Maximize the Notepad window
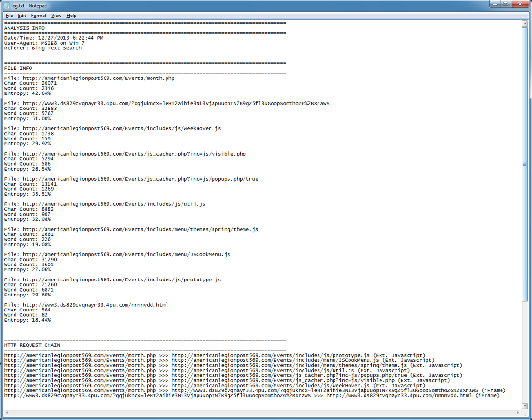The height and width of the screenshot is (420, 532). pyautogui.click(x=506, y=4)
